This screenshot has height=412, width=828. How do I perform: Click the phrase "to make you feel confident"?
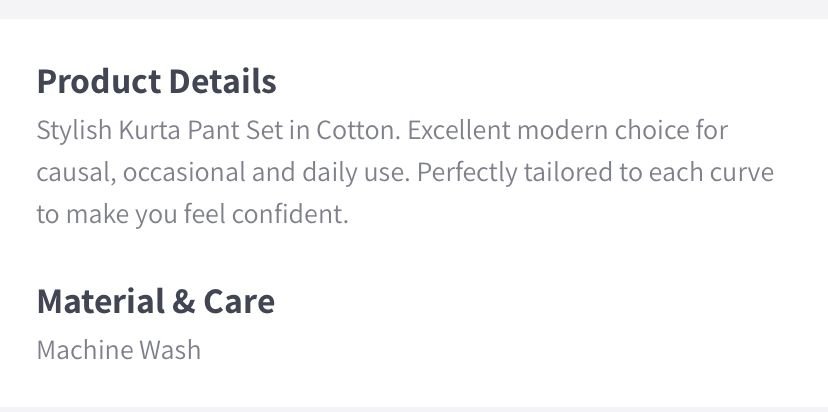point(192,215)
